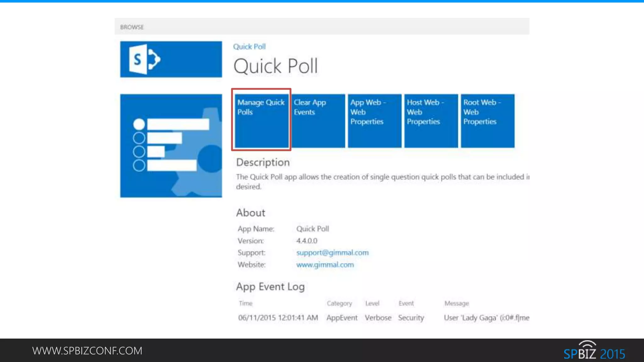The height and width of the screenshot is (362, 644).
Task: Click the Quick Poll app image
Action: tap(171, 145)
